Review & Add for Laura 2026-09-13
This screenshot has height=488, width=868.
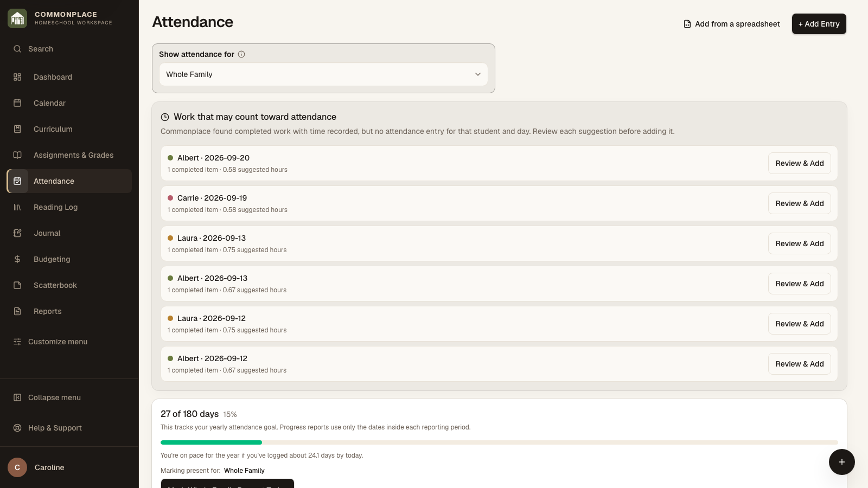click(x=800, y=243)
